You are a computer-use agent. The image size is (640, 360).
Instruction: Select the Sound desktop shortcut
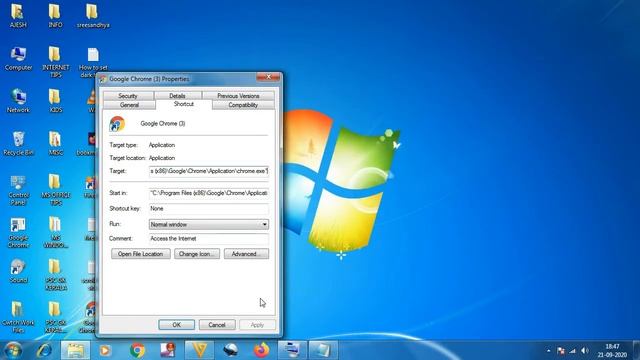tap(18, 271)
